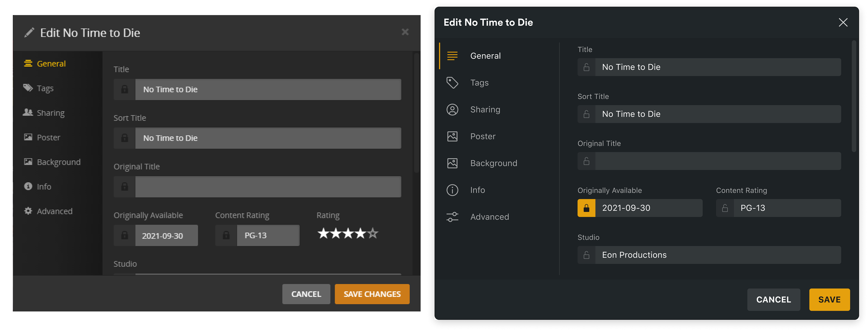Select the Advanced sliders icon in the right dialog
868x331 pixels.
tap(452, 217)
